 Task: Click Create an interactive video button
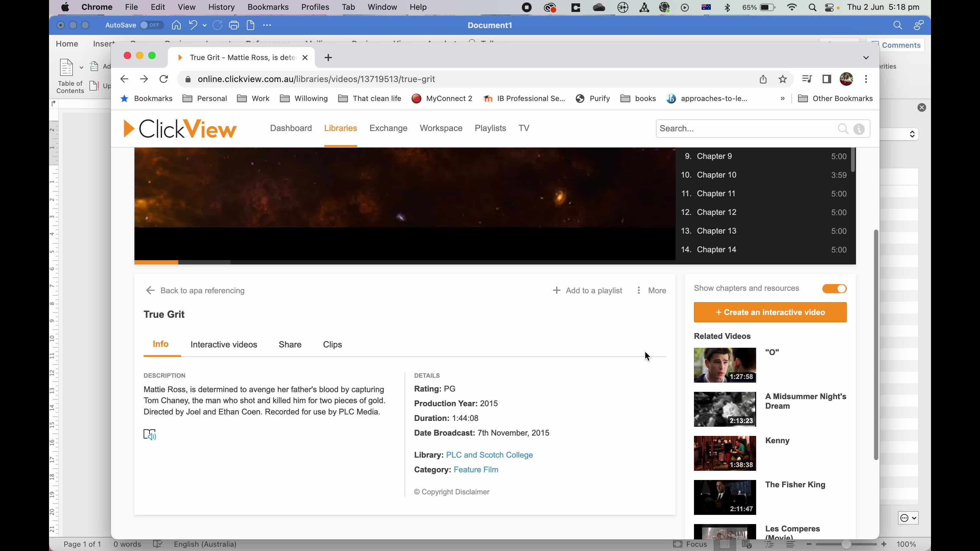click(771, 312)
